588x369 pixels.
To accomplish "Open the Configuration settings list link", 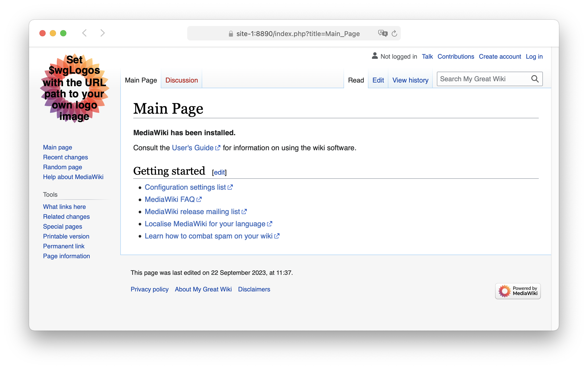I will click(x=185, y=187).
